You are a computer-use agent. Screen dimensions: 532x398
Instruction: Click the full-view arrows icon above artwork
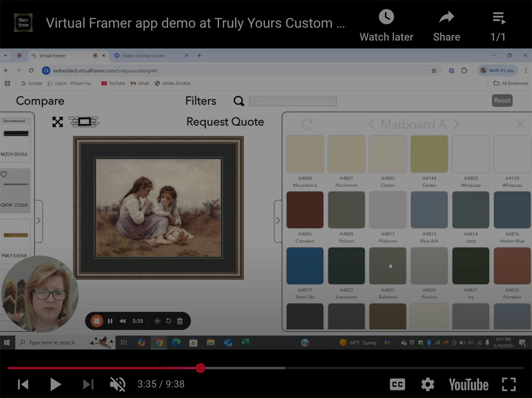(x=58, y=122)
